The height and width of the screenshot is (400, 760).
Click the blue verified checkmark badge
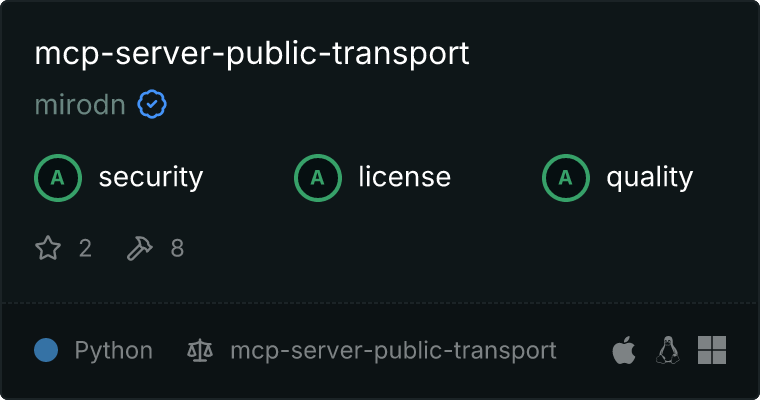point(152,104)
